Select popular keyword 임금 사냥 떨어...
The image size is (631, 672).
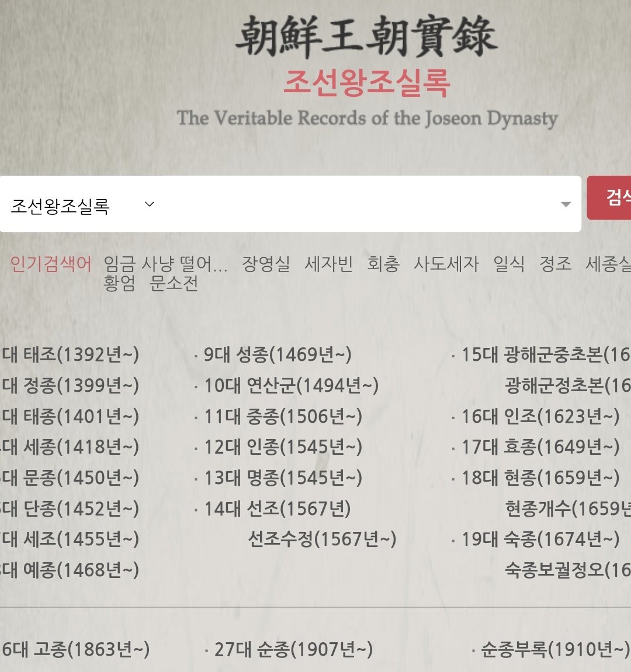coord(165,263)
